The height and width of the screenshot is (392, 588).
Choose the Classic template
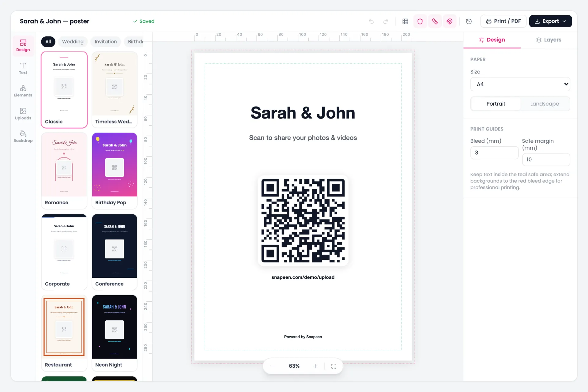tap(64, 90)
